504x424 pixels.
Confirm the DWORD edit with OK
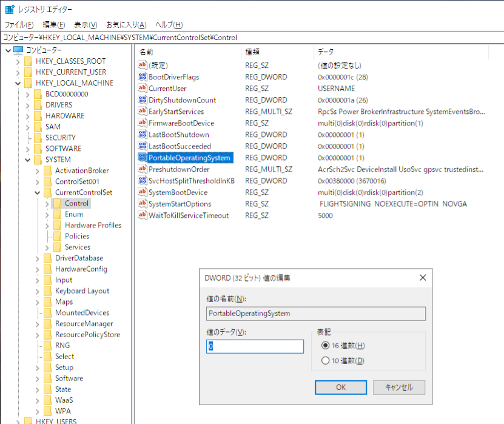(341, 388)
